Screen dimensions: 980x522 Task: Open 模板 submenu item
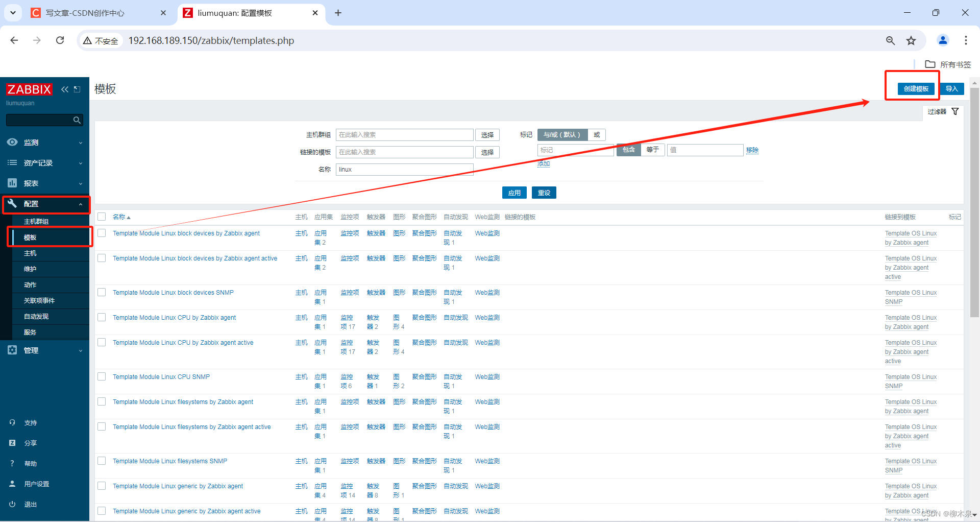(30, 238)
